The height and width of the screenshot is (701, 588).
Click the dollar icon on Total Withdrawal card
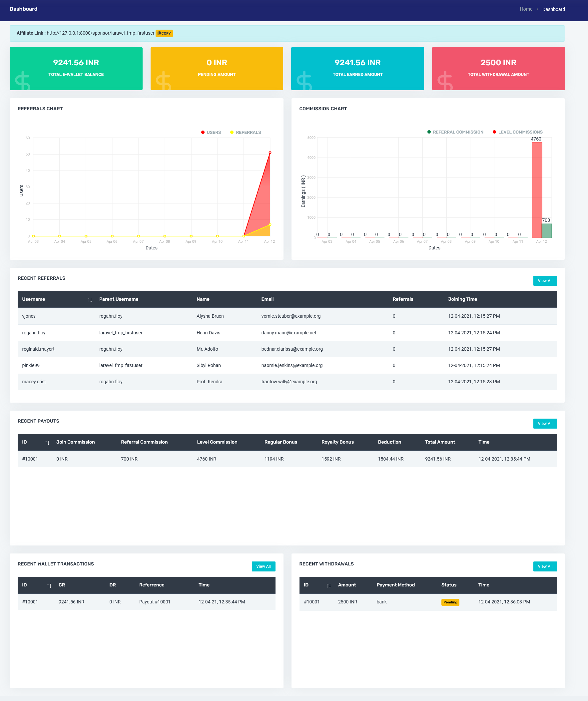click(445, 81)
